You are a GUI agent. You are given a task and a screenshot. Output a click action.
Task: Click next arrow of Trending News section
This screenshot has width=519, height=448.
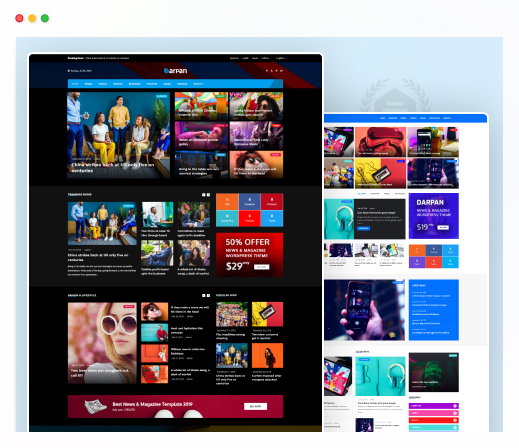click(x=208, y=195)
